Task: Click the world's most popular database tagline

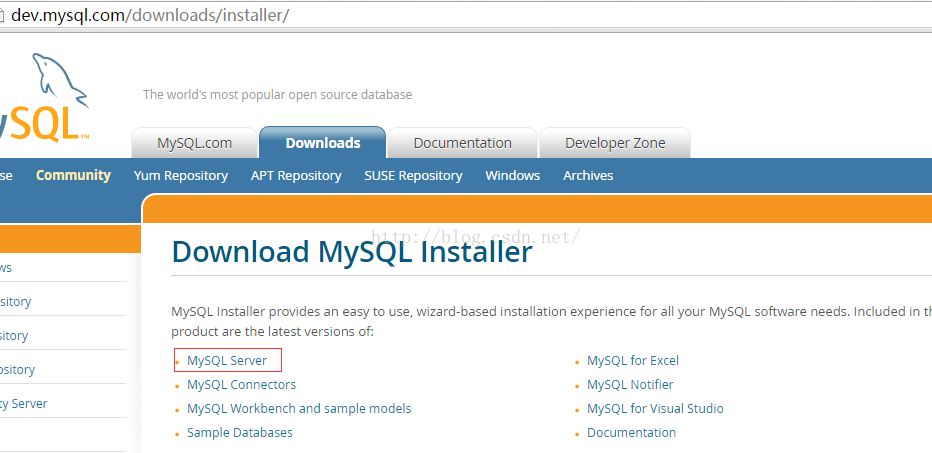Action: tap(277, 95)
